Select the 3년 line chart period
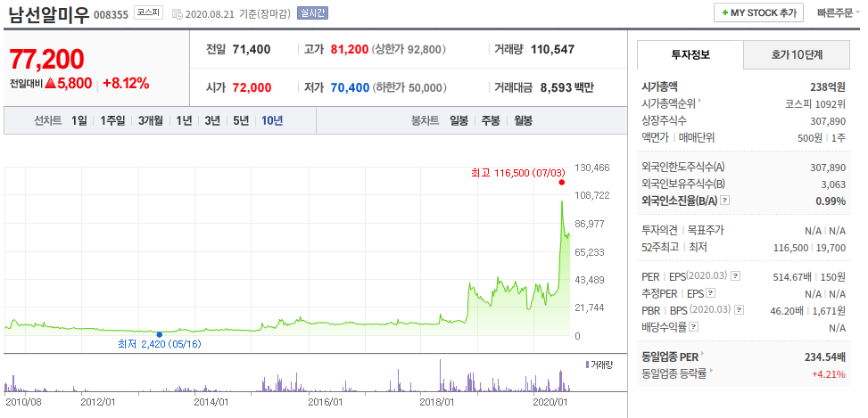868x418 pixels. tap(212, 120)
